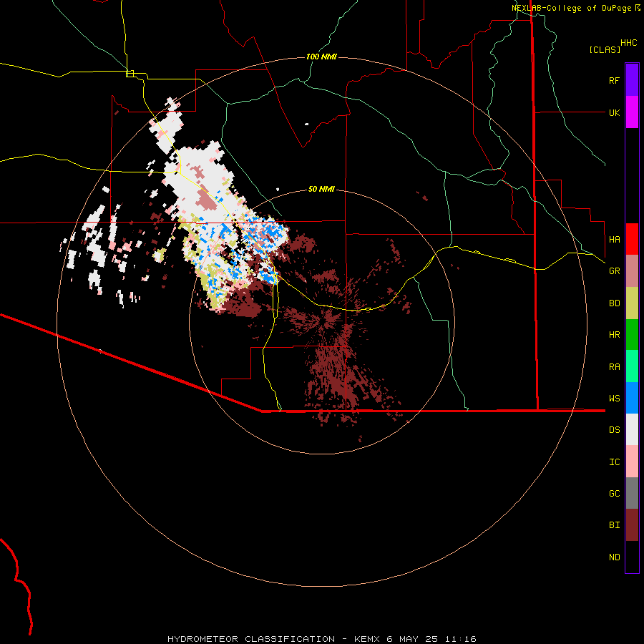Click the HR legend label
The width and height of the screenshot is (644, 644).
click(x=614, y=335)
